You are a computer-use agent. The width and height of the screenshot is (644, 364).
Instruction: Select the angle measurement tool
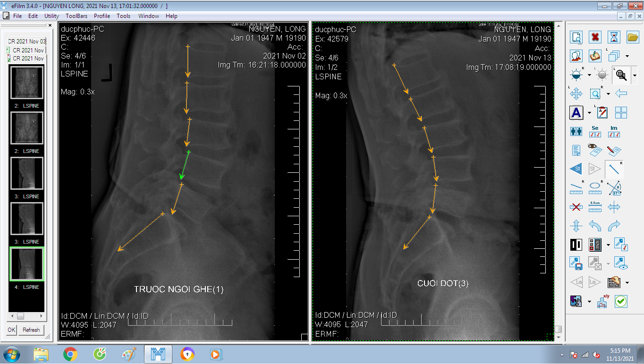coord(614,188)
